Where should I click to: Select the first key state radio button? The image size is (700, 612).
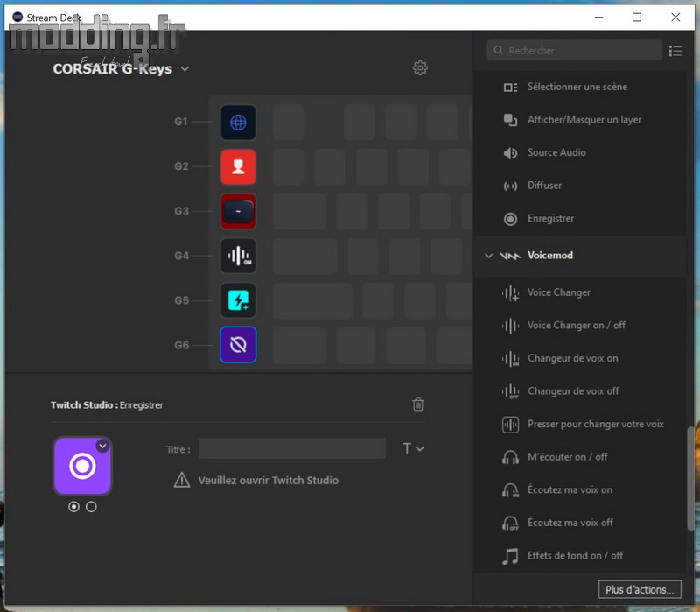coord(73,507)
